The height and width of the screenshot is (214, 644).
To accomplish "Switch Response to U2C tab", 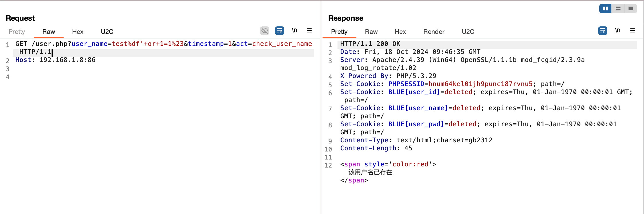I will [468, 32].
